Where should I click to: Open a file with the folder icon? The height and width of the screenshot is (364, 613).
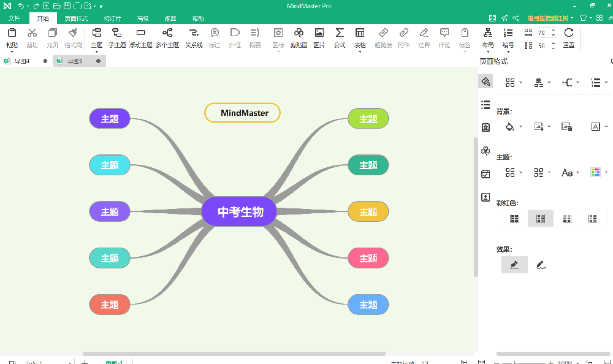pyautogui.click(x=56, y=6)
